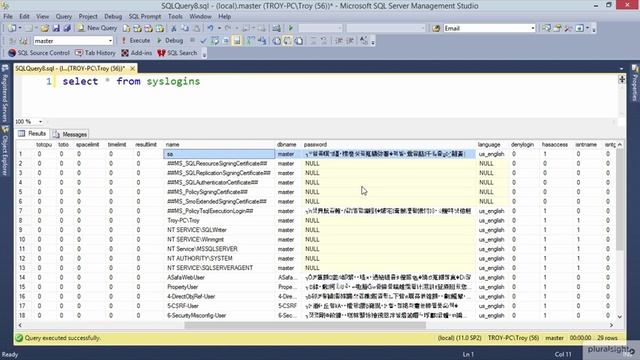Open SQL Source Control

tap(39, 53)
